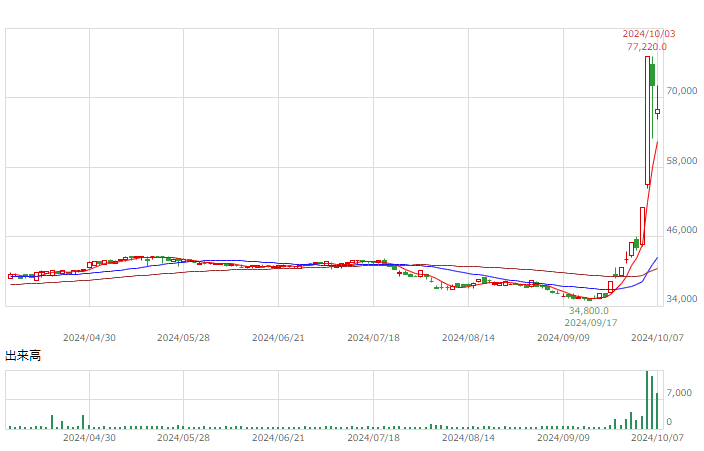This screenshot has width=704, height=451.
Task: Click 2024/09/09 under the volume chart
Action: pyautogui.click(x=563, y=438)
